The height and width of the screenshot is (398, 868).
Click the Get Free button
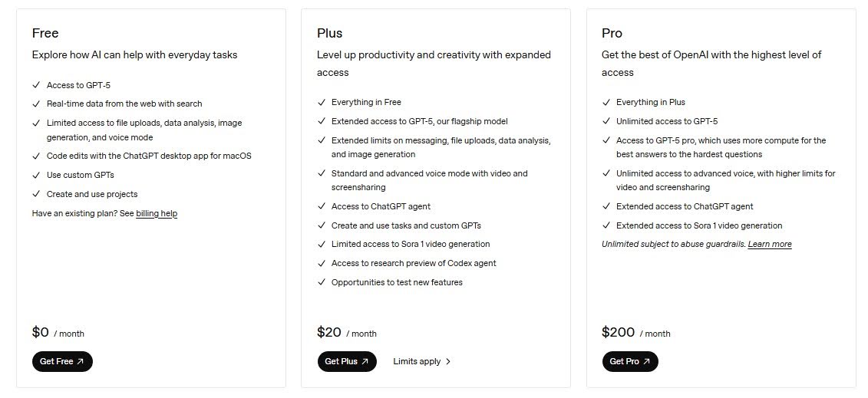62,361
